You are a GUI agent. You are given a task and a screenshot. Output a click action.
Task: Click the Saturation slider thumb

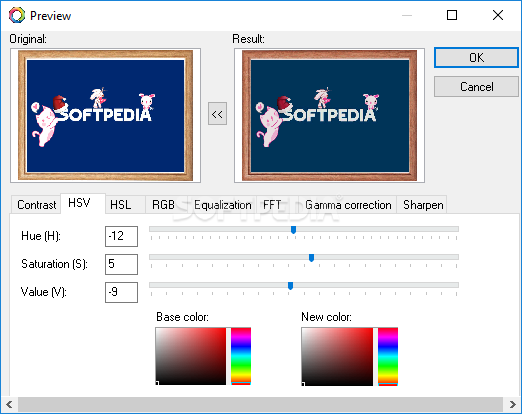[311, 258]
